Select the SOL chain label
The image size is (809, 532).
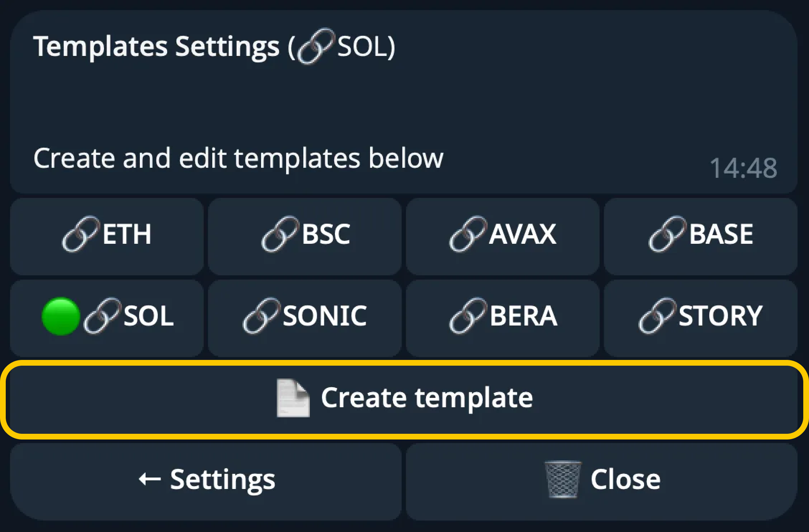[148, 316]
